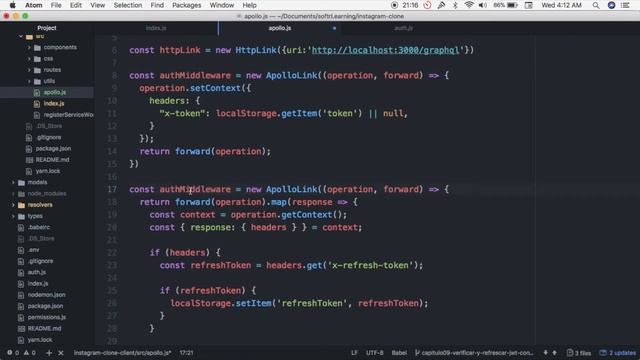Open the Edit menu
The image size is (640, 360).
pyautogui.click(x=76, y=5)
